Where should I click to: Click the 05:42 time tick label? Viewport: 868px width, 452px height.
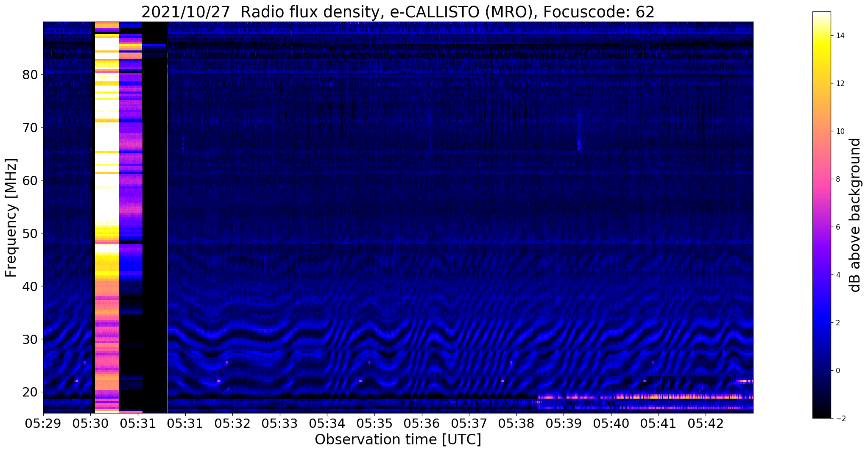pos(706,424)
